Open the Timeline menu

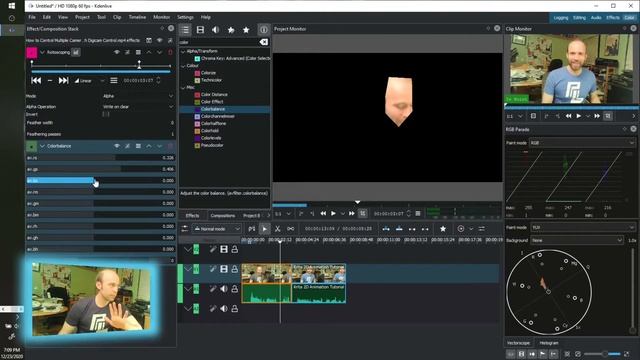pyautogui.click(x=137, y=17)
